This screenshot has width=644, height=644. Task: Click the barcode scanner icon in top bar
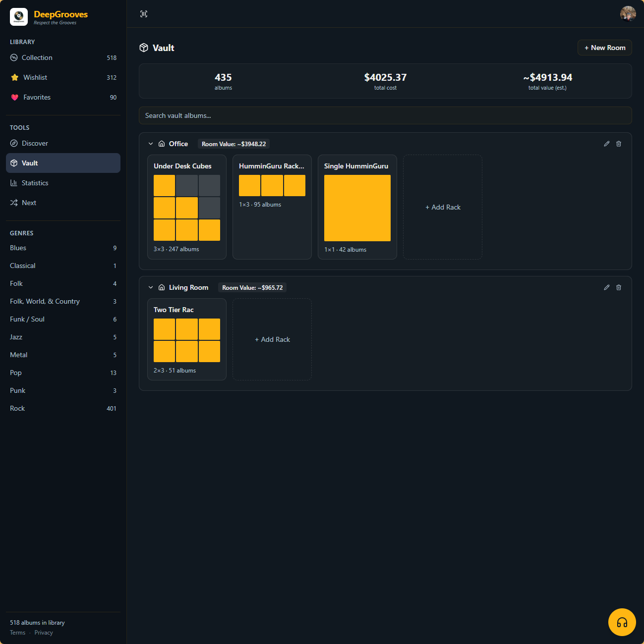144,14
